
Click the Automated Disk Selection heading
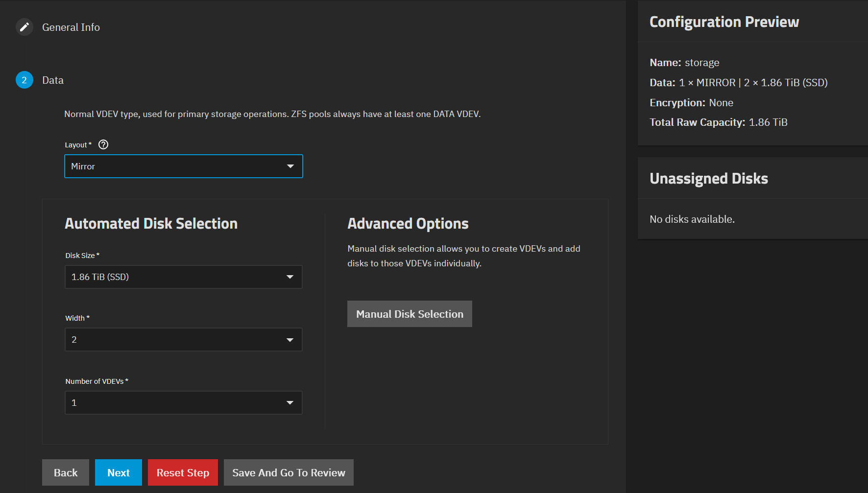[151, 224]
